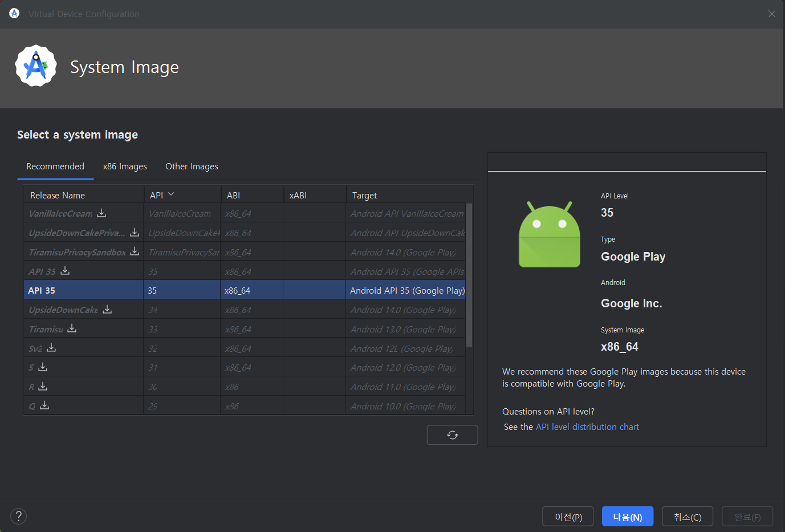
Task: Download the Q system image
Action: coord(44,405)
